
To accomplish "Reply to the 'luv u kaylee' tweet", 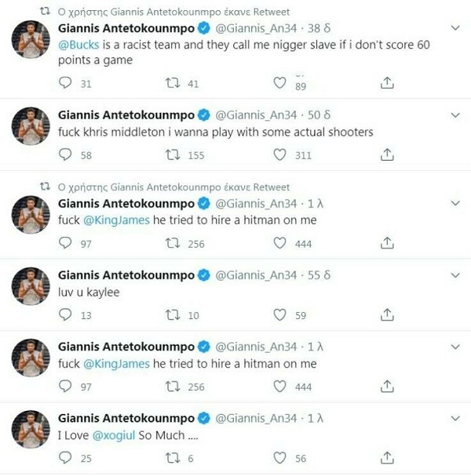I will pos(66,315).
